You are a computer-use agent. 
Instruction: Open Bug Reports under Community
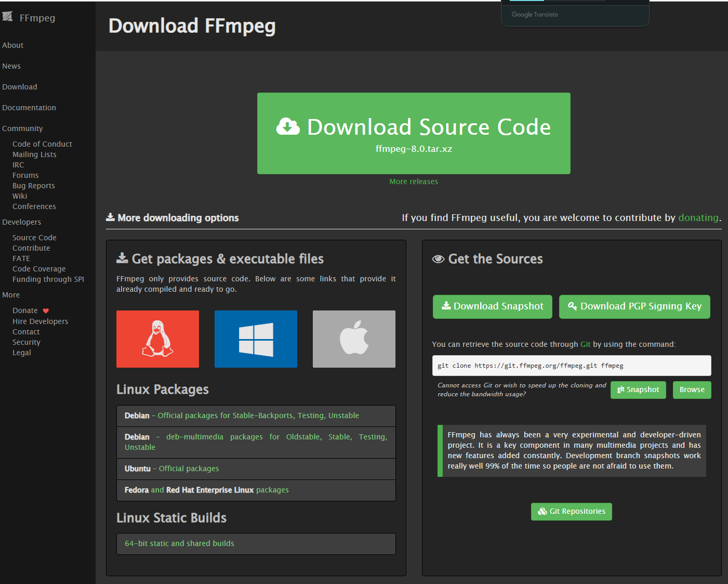pos(34,186)
